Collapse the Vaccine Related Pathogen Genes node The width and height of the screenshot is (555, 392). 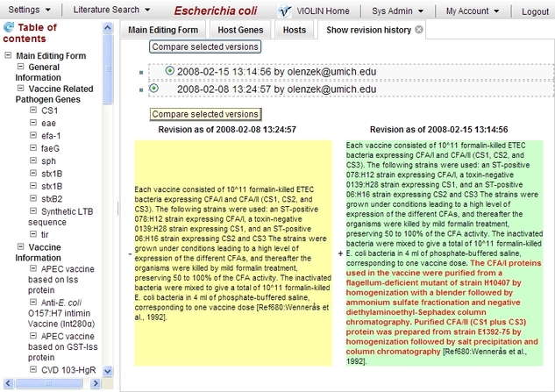click(21, 89)
